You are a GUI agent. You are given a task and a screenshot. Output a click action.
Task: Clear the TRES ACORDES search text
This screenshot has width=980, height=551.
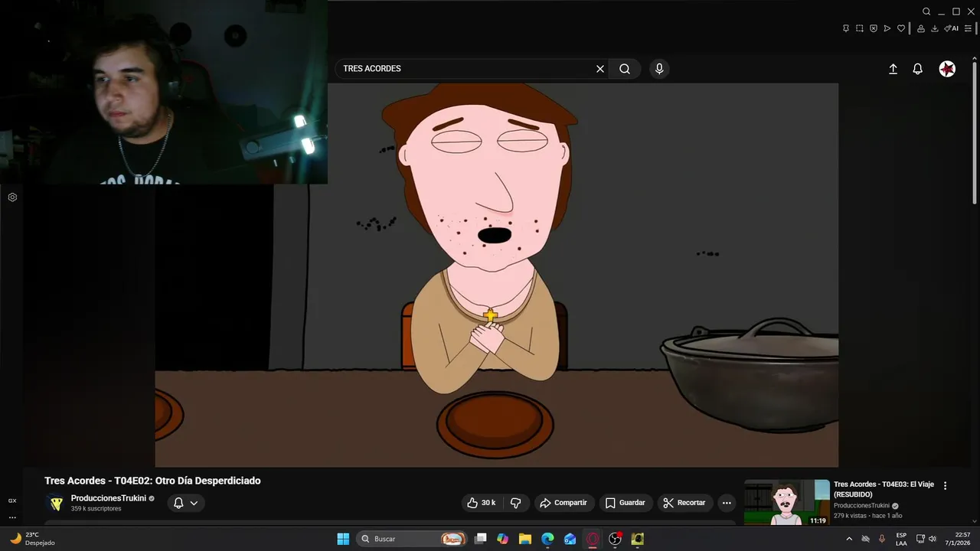tap(600, 69)
